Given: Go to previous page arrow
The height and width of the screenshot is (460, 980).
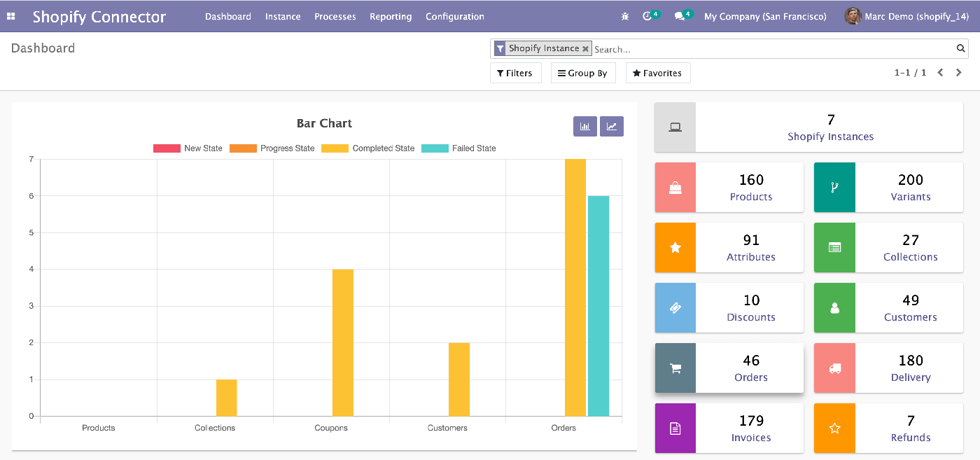Looking at the screenshot, I should click(x=940, y=73).
